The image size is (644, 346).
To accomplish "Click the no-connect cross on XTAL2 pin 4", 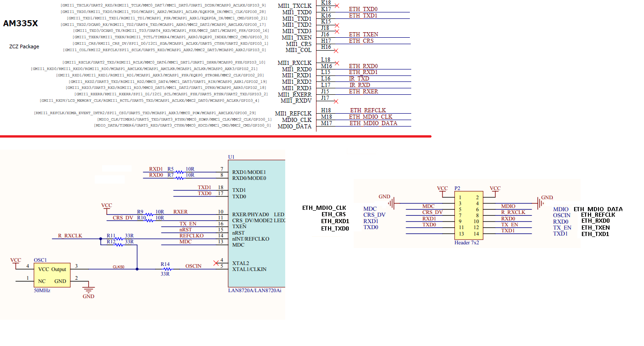I will (216, 263).
